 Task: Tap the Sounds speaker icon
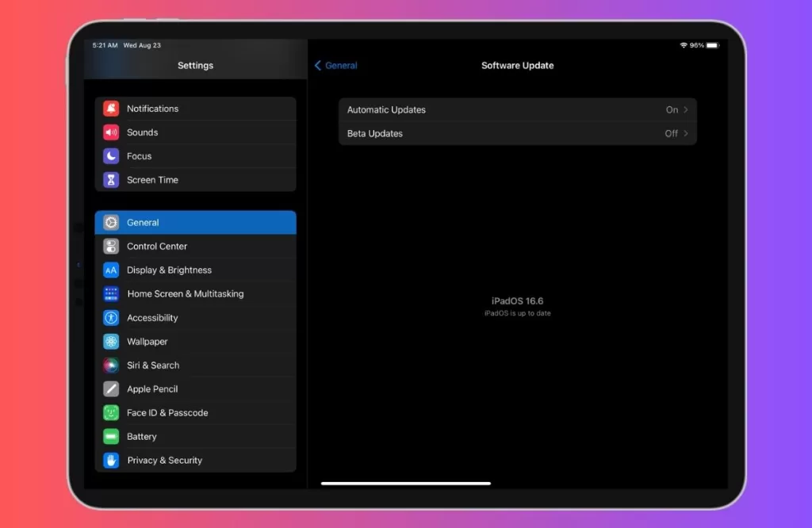pyautogui.click(x=111, y=132)
